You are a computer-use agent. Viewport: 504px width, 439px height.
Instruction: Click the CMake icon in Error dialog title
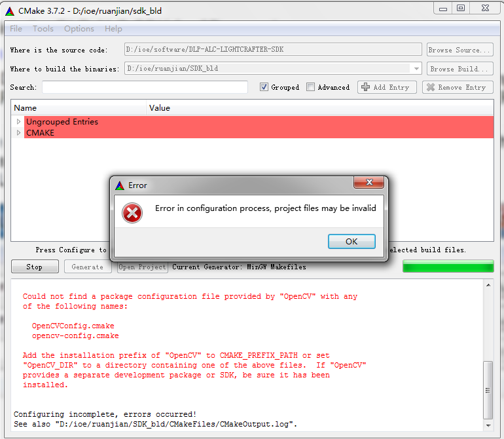tap(120, 185)
